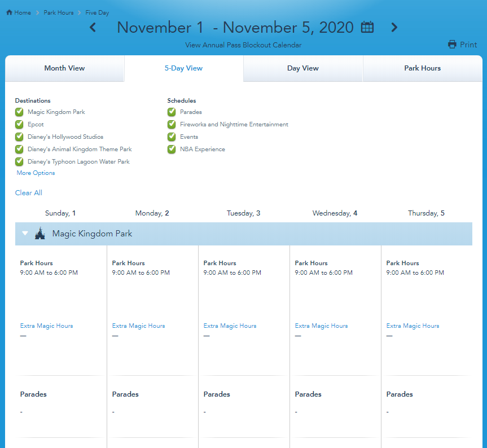
Task: Click the printer icon
Action: (x=452, y=45)
